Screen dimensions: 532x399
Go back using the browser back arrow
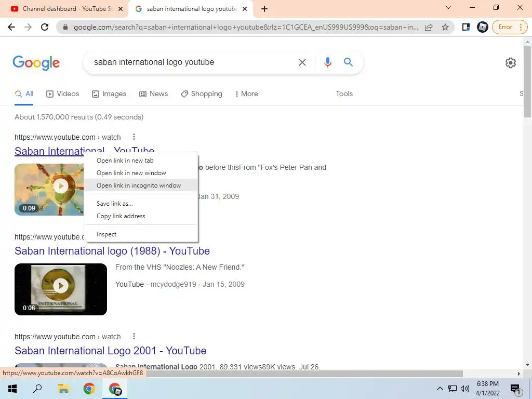tap(11, 27)
